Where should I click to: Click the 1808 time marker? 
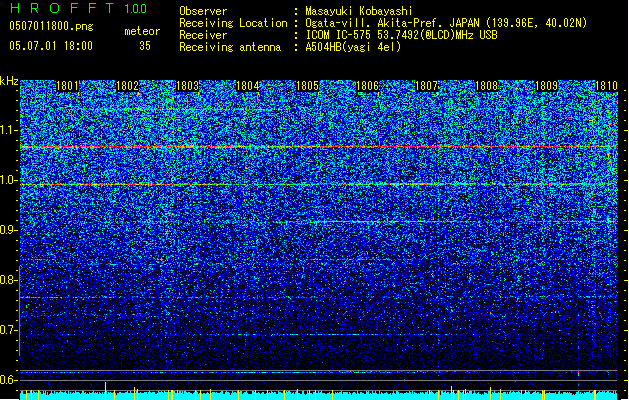tap(486, 86)
